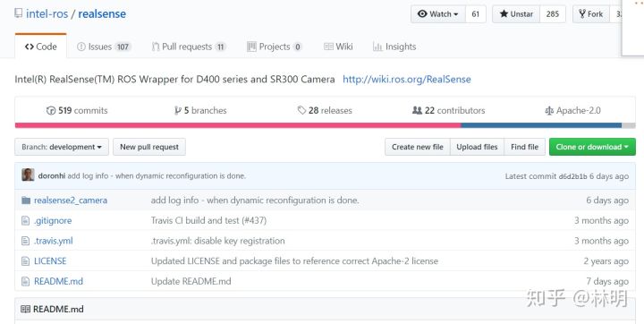The image size is (644, 324).
Task: Click the repository book icon beside intel-ros
Action: pos(18,13)
